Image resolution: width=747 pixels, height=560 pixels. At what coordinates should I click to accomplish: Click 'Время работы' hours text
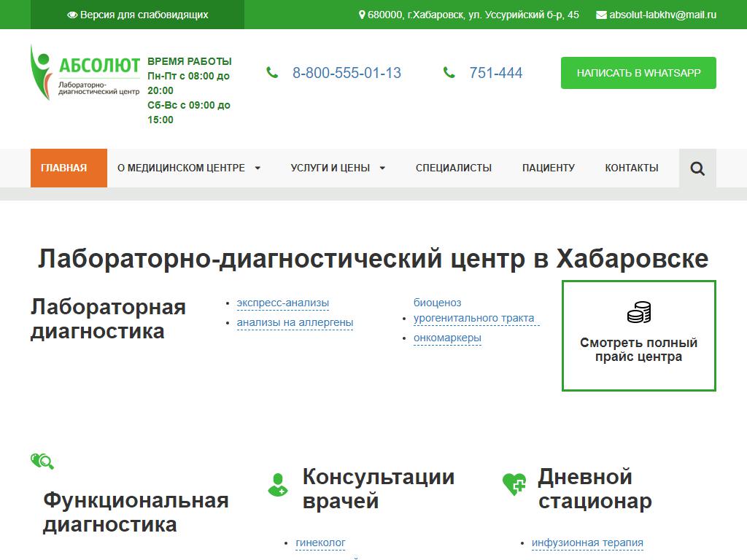click(x=190, y=90)
